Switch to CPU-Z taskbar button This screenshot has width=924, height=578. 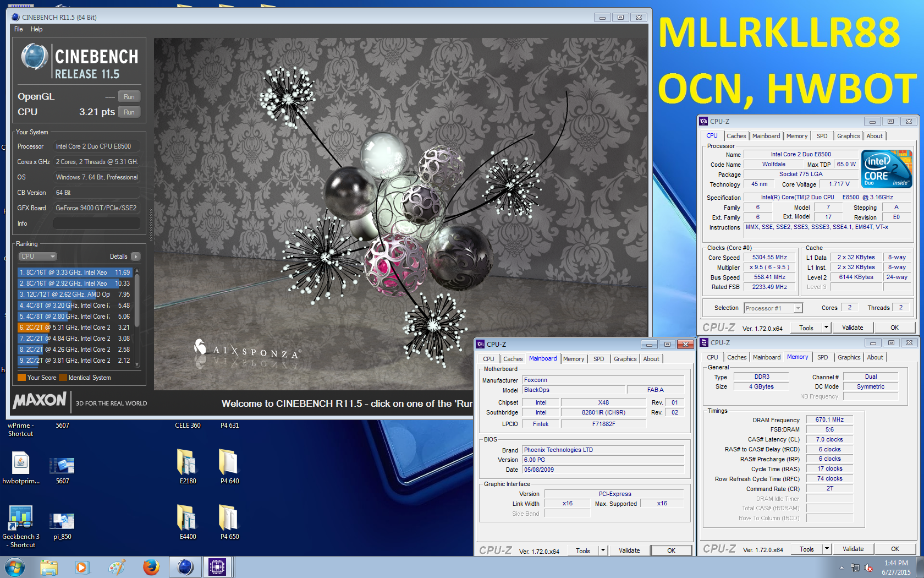click(218, 567)
